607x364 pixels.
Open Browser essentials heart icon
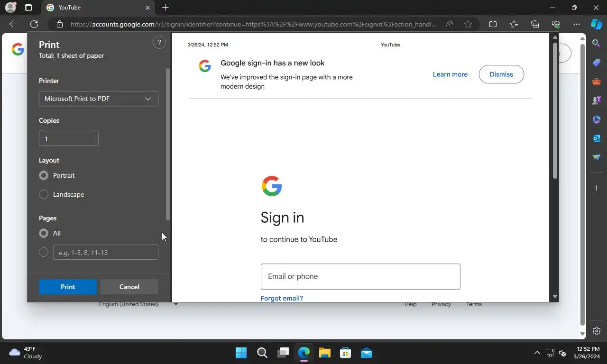[x=556, y=24]
